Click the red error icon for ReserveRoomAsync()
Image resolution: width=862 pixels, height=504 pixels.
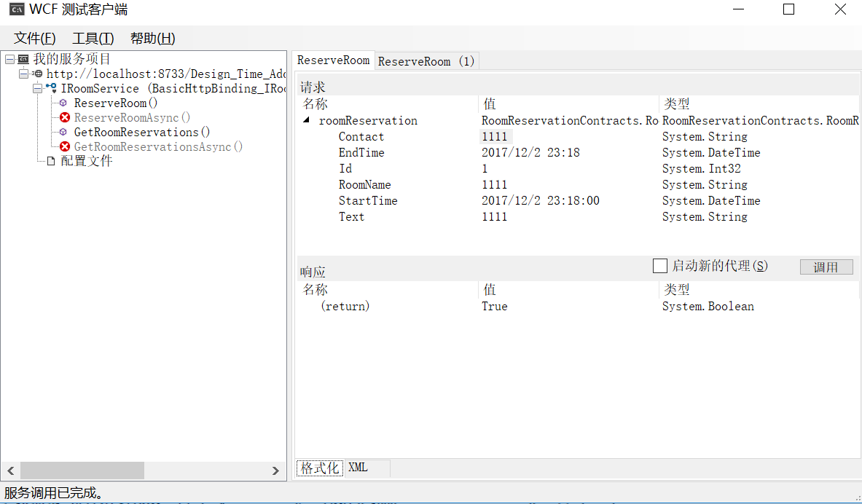(65, 117)
